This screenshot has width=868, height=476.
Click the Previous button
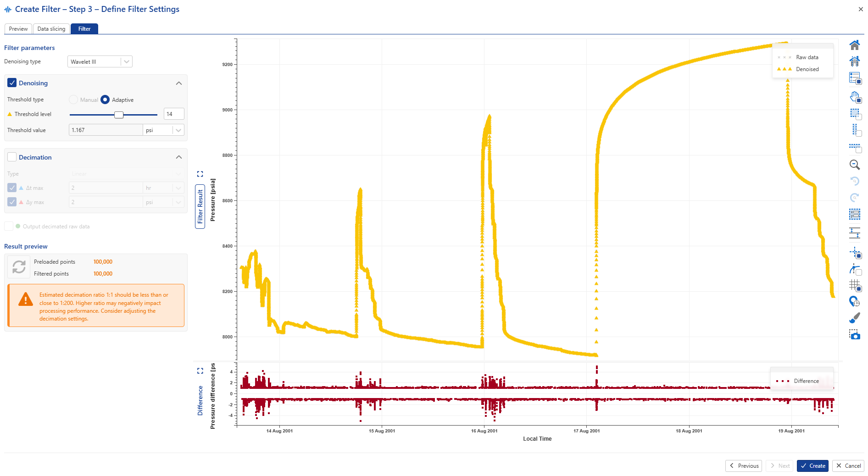[743, 466]
